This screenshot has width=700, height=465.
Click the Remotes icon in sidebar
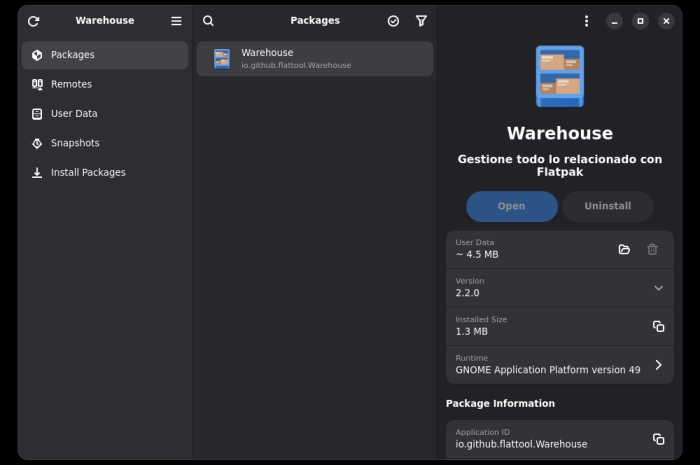[37, 84]
